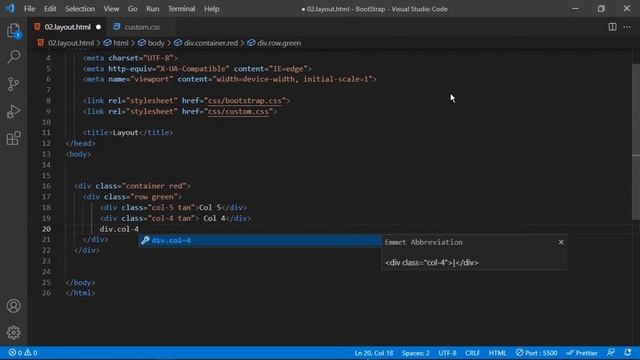Click the Prettier status bar item
This screenshot has width=640, height=360.
click(582, 353)
